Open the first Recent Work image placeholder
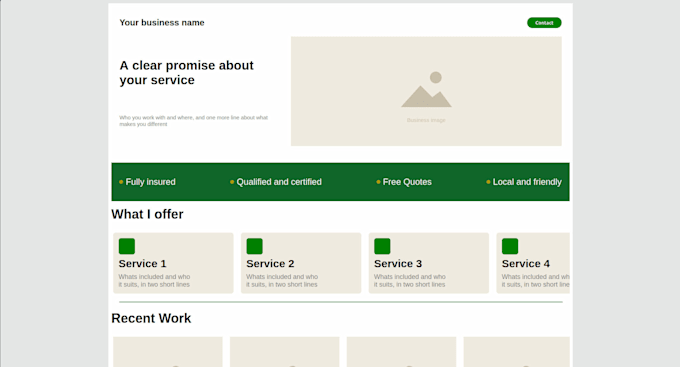The height and width of the screenshot is (367, 680). pyautogui.click(x=168, y=352)
